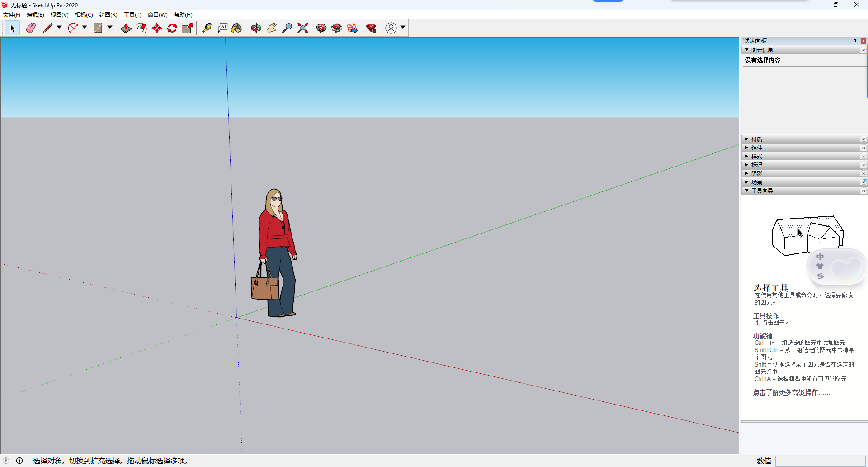Image resolution: width=868 pixels, height=467 pixels.
Task: Click the 点击了解更多高级操作 link
Action: (791, 393)
